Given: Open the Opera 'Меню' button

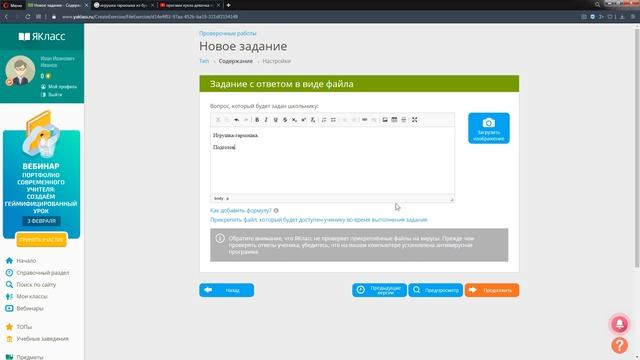Looking at the screenshot, I should 12,5.
